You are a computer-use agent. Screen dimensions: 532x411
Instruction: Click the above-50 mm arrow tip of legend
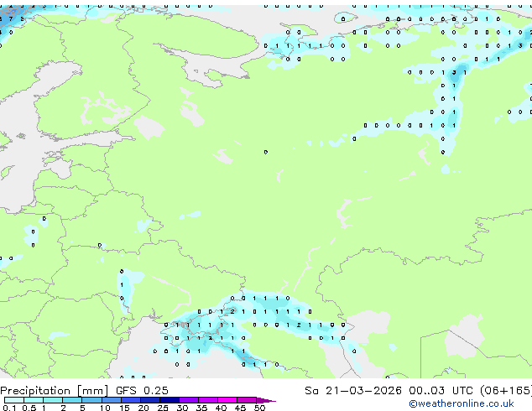[x=266, y=400]
